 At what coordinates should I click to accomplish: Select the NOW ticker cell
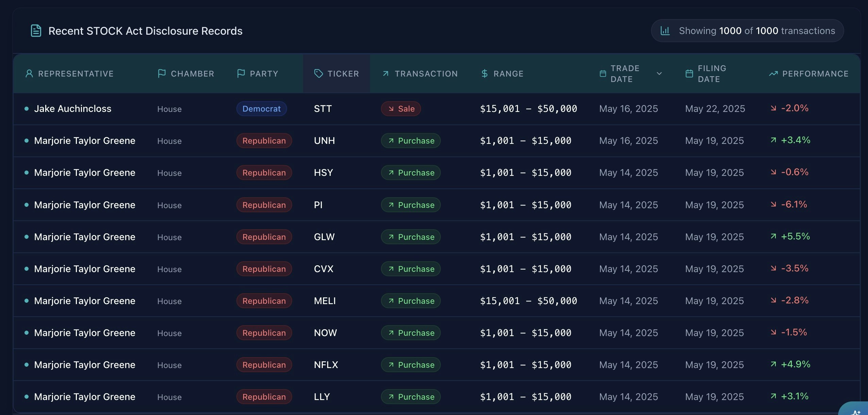tap(325, 333)
